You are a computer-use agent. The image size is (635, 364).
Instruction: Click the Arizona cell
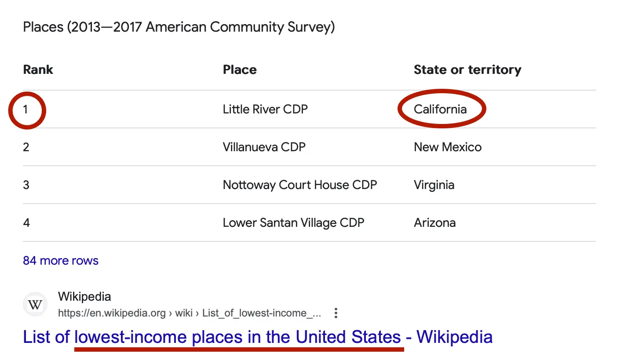434,222
